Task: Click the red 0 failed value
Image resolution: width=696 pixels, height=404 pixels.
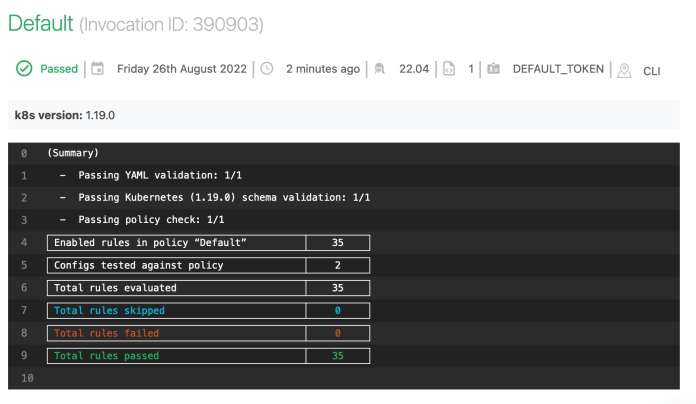Action: tap(338, 333)
